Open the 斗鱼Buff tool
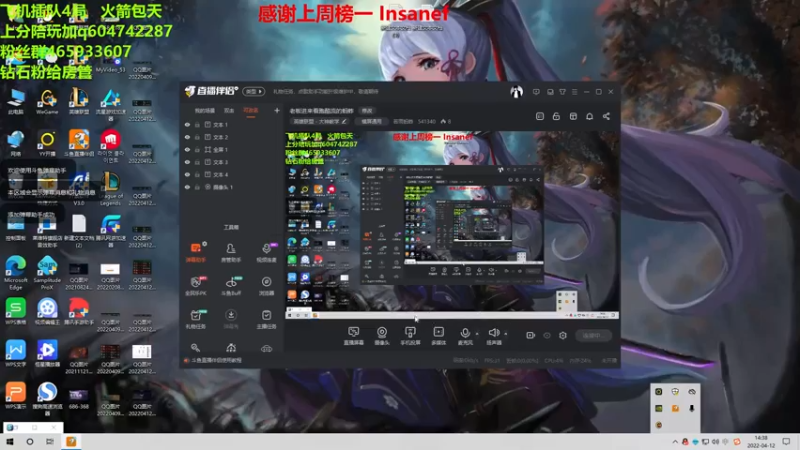 pyautogui.click(x=231, y=286)
